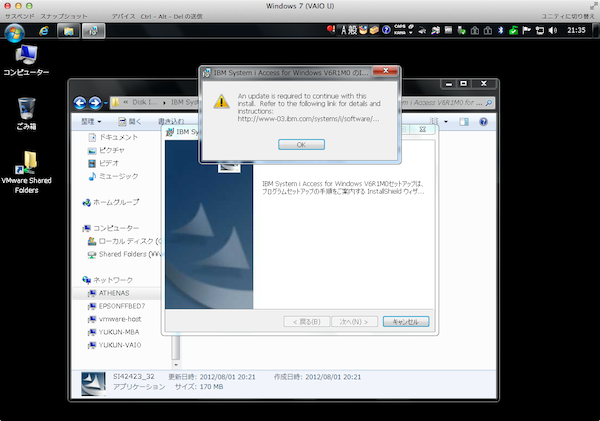Image resolution: width=600 pixels, height=421 pixels.
Task: Click the warning triangle icon in the dialog
Action: point(221,102)
